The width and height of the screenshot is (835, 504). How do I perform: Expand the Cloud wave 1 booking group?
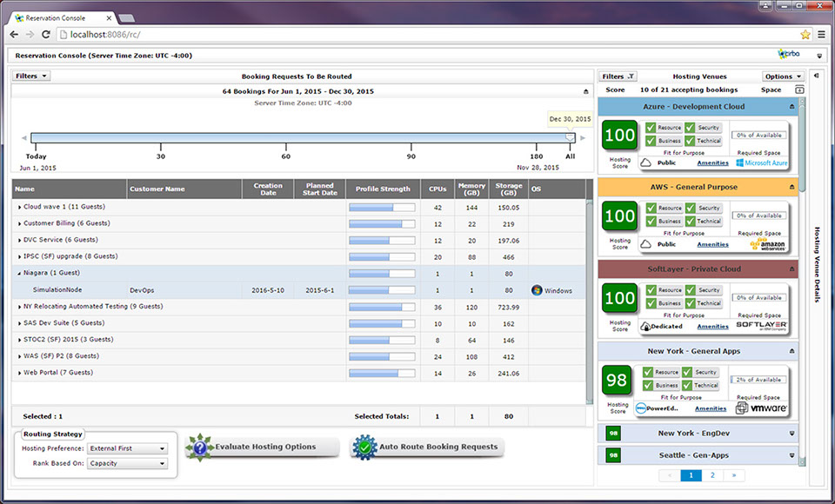pos(20,208)
